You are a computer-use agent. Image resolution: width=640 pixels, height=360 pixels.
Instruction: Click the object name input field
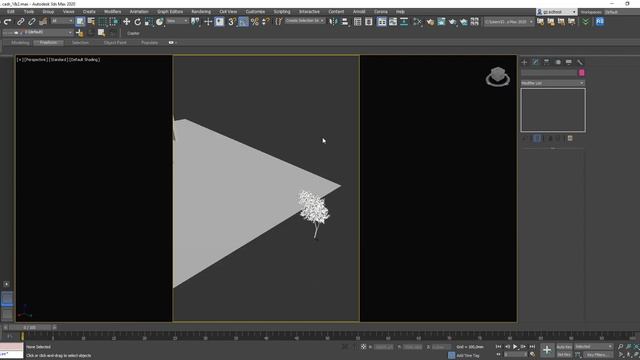tap(549, 73)
